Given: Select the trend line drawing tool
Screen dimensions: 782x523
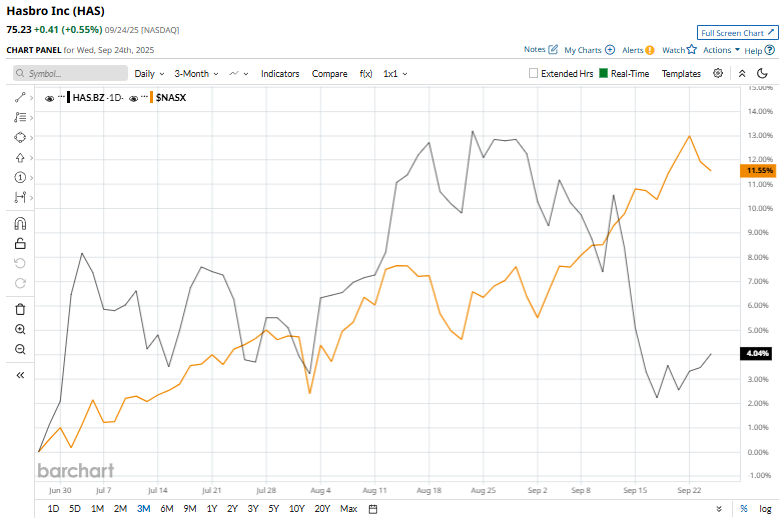Looking at the screenshot, I should click(x=20, y=97).
